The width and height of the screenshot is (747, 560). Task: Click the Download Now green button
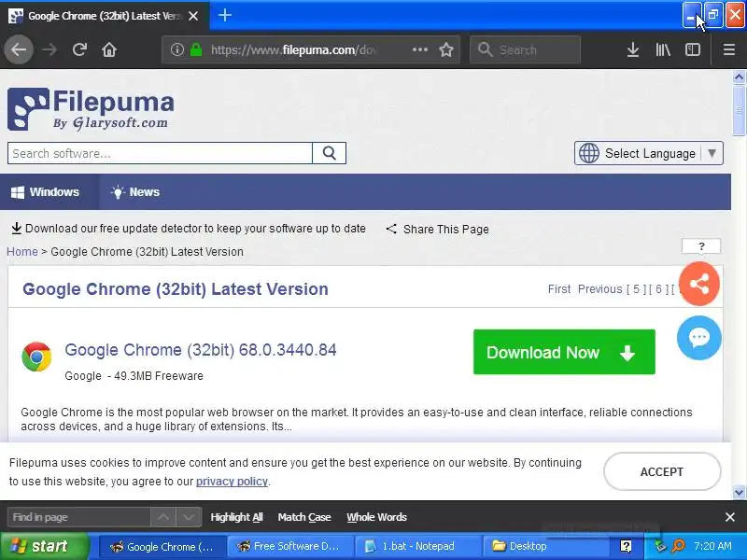pos(564,352)
